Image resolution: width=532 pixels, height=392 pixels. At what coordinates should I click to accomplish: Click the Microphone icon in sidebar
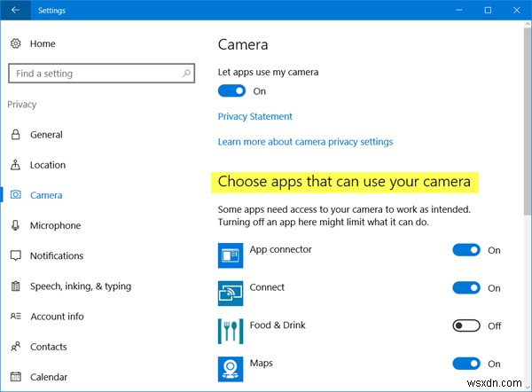16,225
